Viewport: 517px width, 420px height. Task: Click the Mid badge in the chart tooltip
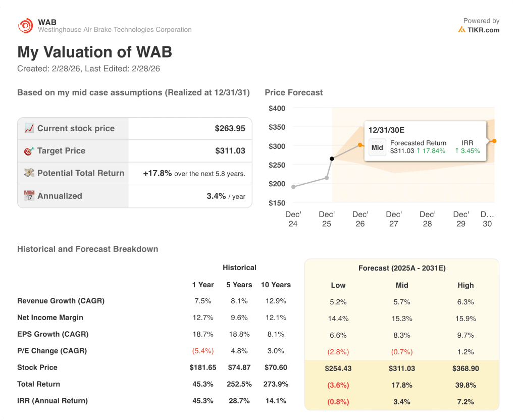coord(377,147)
